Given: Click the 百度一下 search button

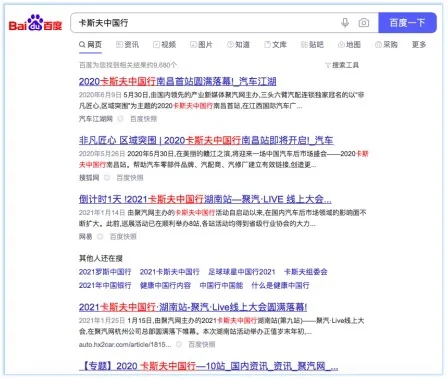Looking at the screenshot, I should [x=407, y=23].
